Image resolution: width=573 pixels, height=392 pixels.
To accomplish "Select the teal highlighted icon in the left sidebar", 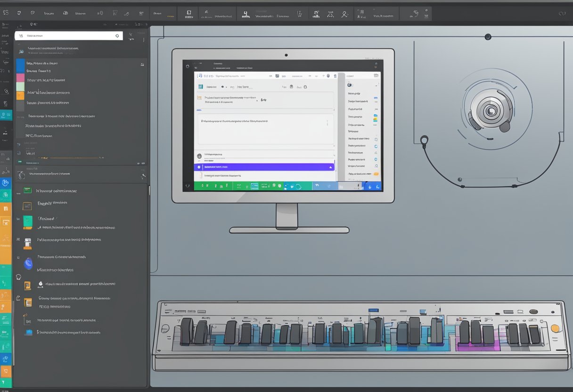I will click(x=6, y=115).
